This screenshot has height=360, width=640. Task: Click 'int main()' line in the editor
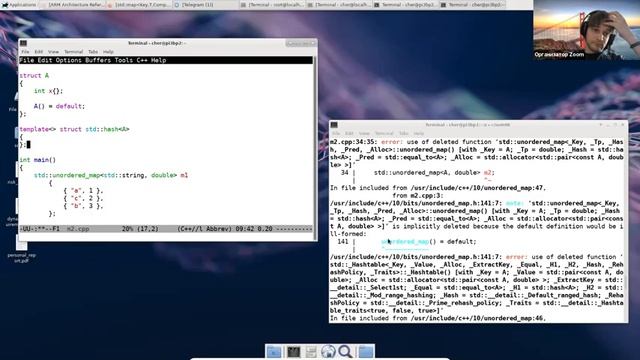[38, 160]
